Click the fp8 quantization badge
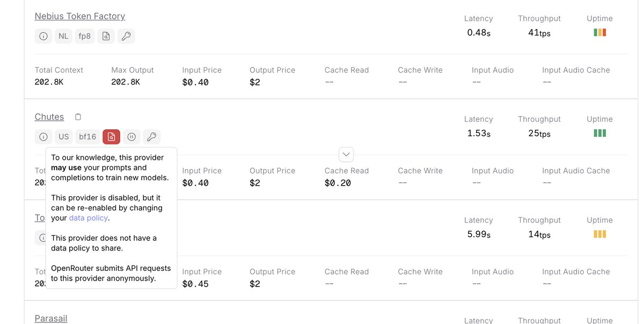This screenshot has width=644, height=324. [x=84, y=36]
